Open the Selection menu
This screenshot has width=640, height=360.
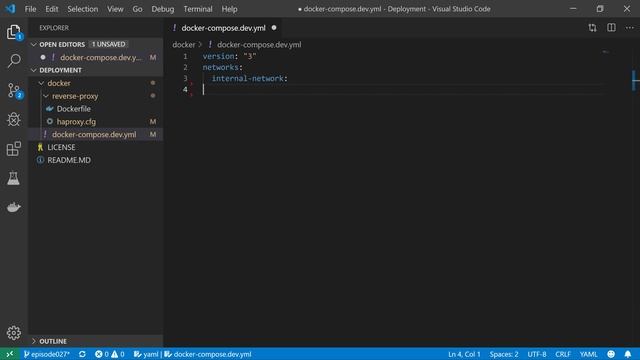point(82,9)
